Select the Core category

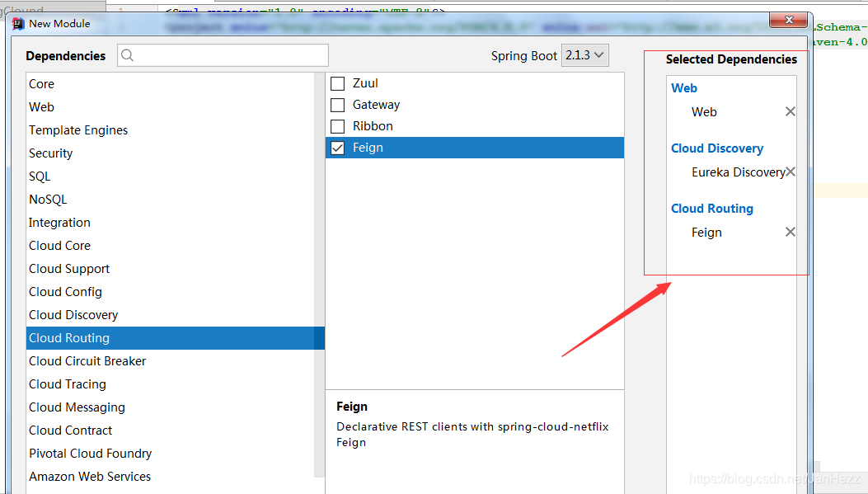(x=170, y=84)
